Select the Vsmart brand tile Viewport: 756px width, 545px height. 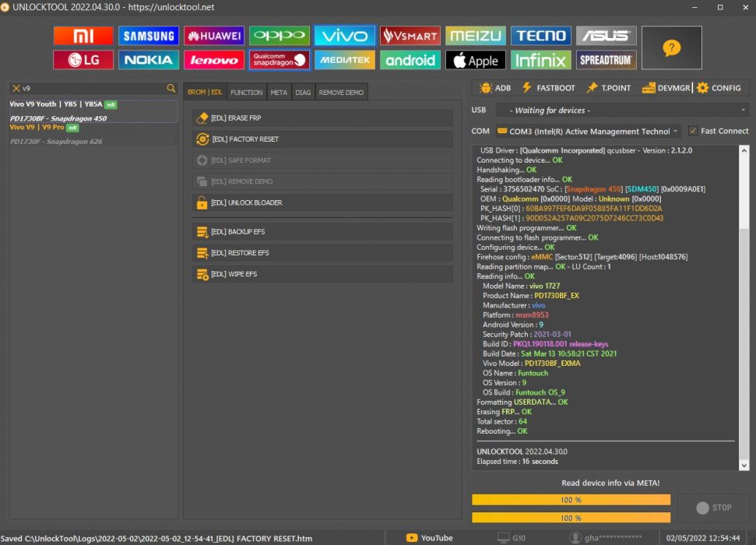pos(410,36)
